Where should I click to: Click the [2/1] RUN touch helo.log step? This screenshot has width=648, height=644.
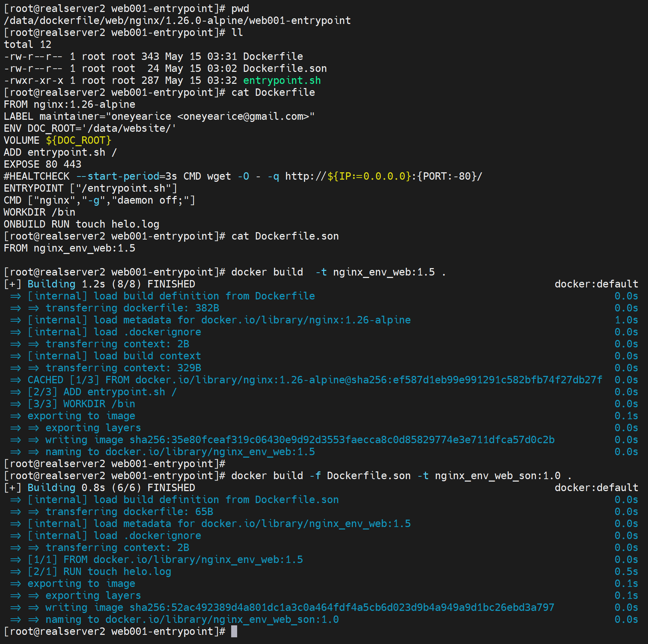pyautogui.click(x=99, y=571)
